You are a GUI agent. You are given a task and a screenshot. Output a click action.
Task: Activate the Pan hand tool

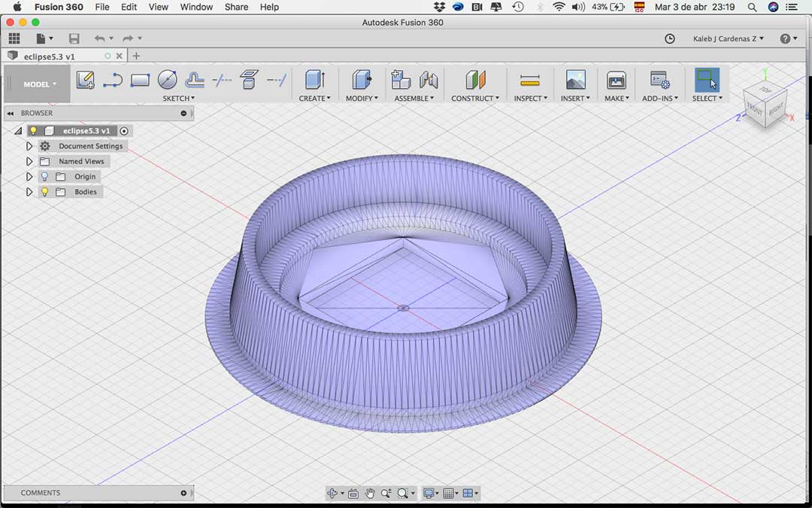pos(370,493)
